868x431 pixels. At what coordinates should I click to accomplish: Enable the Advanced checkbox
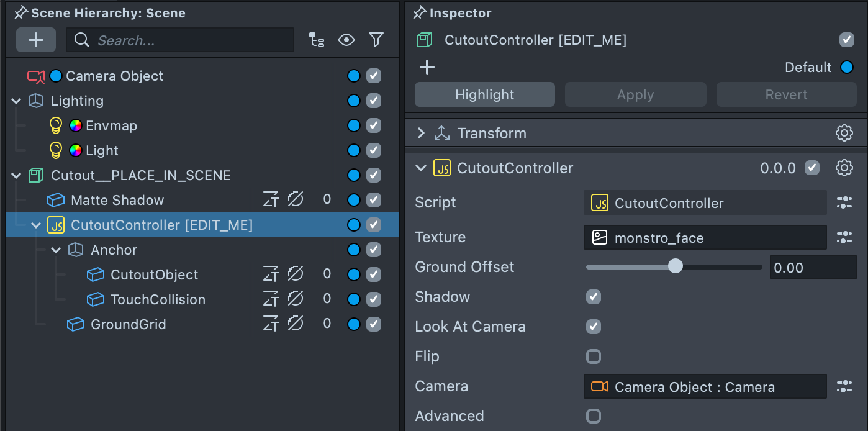point(594,416)
